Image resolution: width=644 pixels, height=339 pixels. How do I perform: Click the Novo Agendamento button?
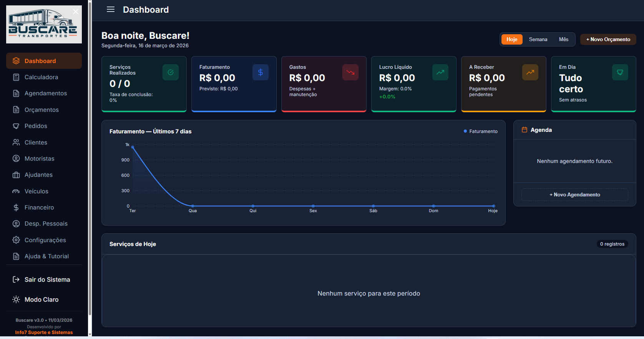point(574,195)
